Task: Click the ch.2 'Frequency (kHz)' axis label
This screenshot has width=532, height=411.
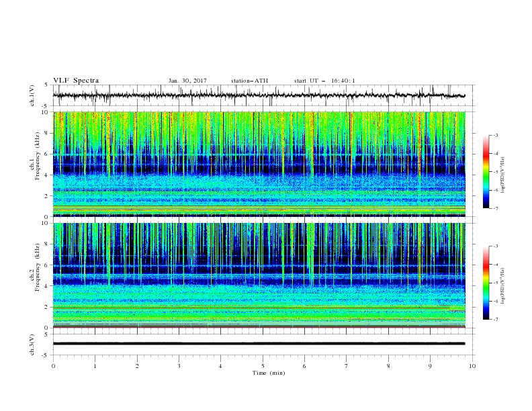Action: pyautogui.click(x=37, y=267)
